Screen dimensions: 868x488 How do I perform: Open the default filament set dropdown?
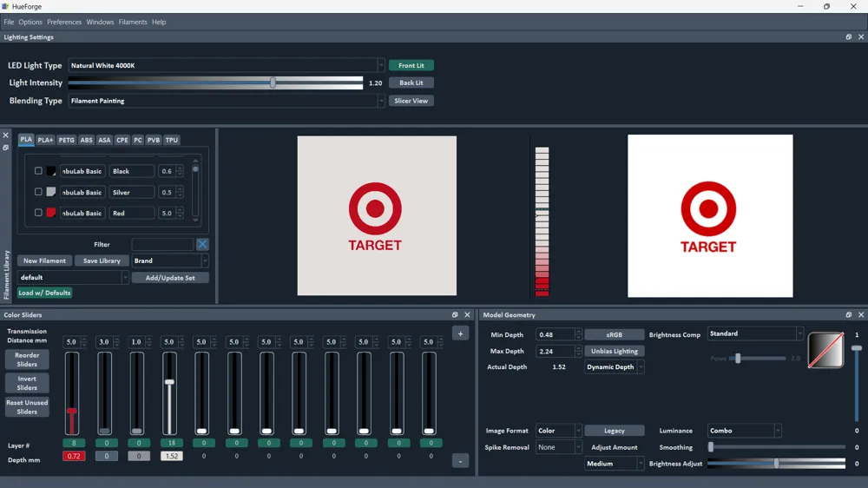tap(73, 278)
